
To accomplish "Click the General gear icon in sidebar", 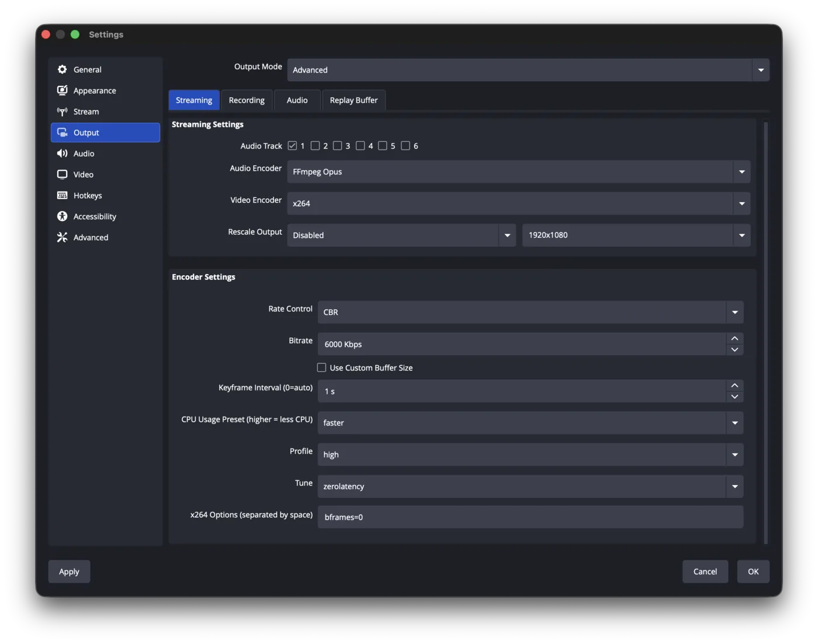I will pyautogui.click(x=62, y=70).
